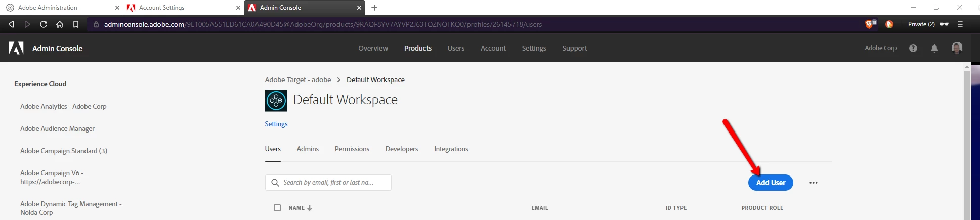980x220 pixels.
Task: Open the user profile avatar
Action: pyautogui.click(x=957, y=48)
